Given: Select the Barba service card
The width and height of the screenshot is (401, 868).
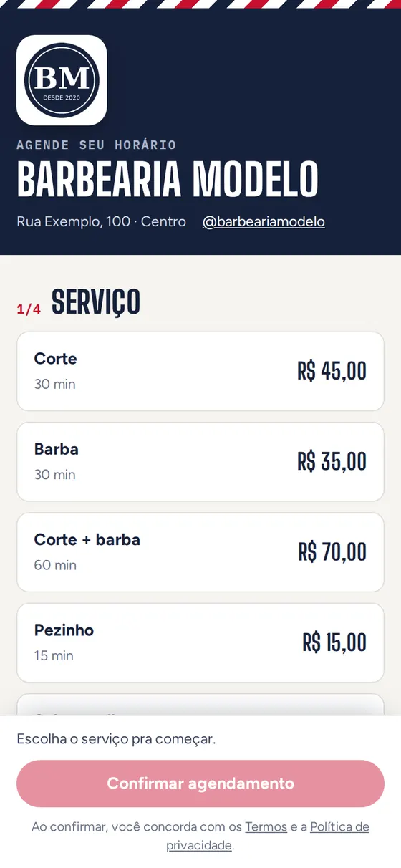Looking at the screenshot, I should [x=200, y=462].
